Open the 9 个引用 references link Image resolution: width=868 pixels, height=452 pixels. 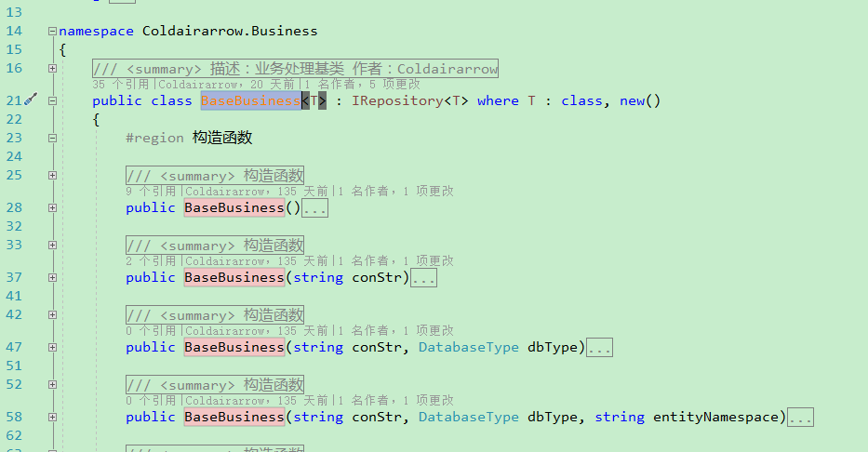(151, 192)
